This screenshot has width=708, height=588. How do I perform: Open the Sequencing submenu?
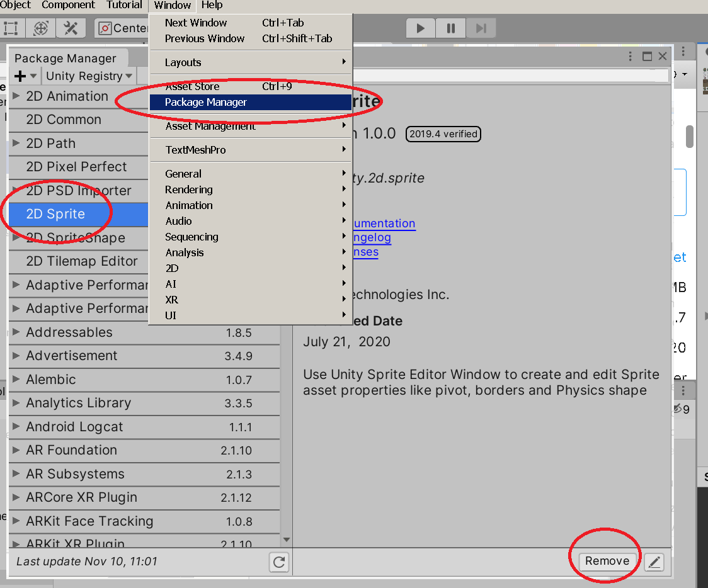click(x=251, y=237)
